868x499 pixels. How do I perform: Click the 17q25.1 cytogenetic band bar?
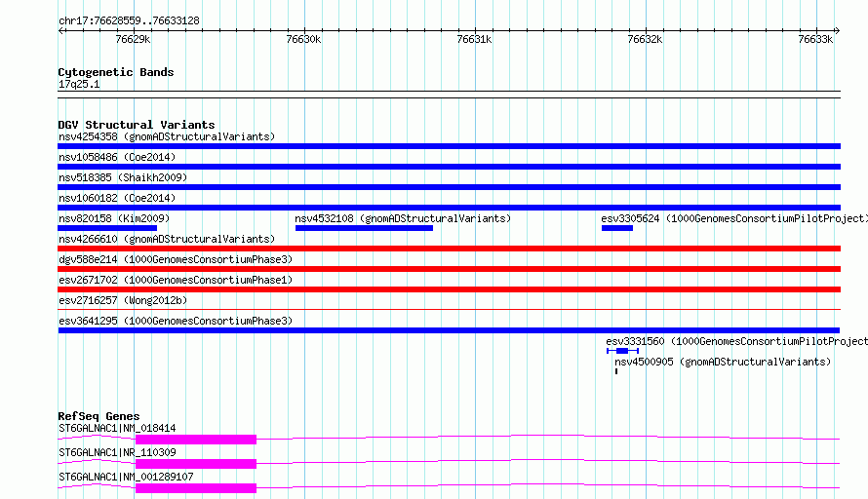(449, 95)
